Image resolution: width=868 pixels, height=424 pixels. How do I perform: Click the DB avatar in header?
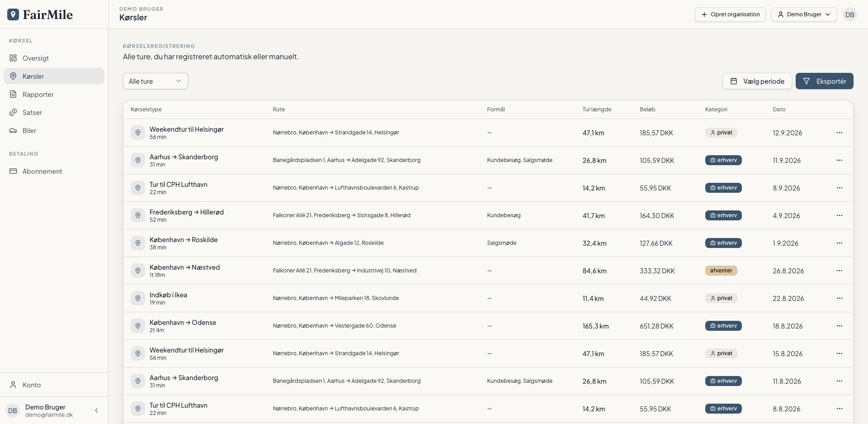pos(850,14)
